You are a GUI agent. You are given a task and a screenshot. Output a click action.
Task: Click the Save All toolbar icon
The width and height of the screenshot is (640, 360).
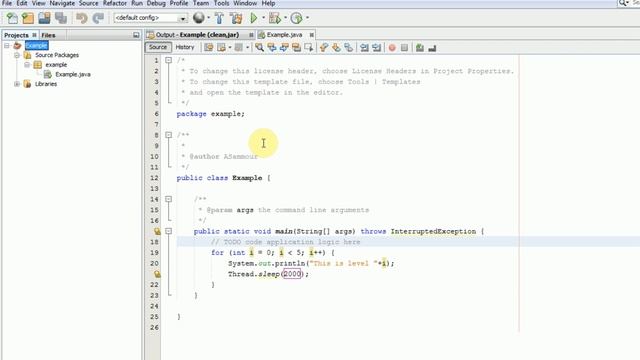[61, 18]
